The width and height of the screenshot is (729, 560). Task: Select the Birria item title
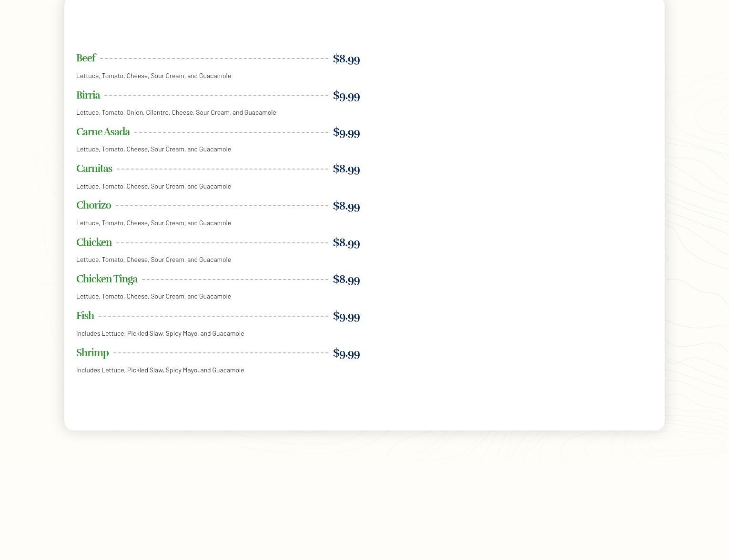88,95
